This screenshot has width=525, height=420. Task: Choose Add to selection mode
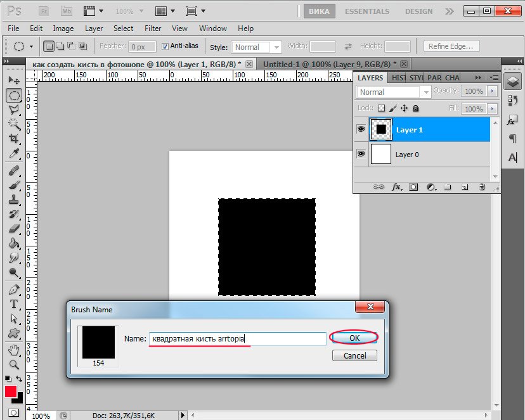tap(60, 46)
